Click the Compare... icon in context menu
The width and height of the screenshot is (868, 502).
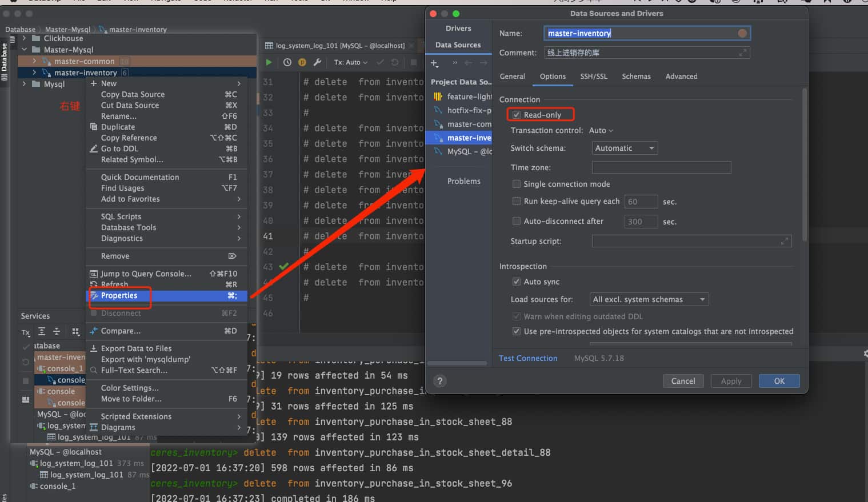point(94,331)
